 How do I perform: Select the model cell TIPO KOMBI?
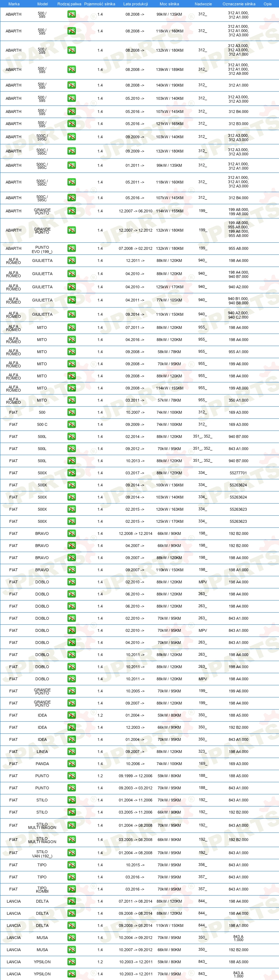click(42, 889)
